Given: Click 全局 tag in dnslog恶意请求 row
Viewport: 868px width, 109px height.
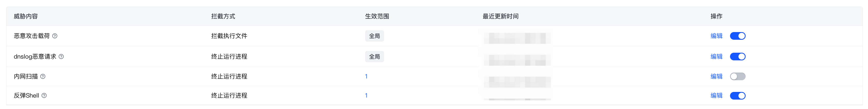Looking at the screenshot, I should pyautogui.click(x=374, y=57).
